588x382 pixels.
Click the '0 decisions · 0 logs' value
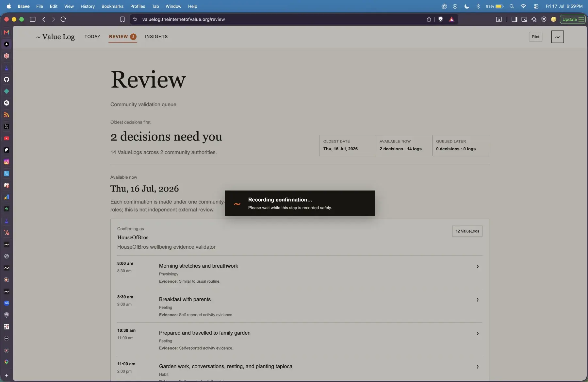coord(456,149)
